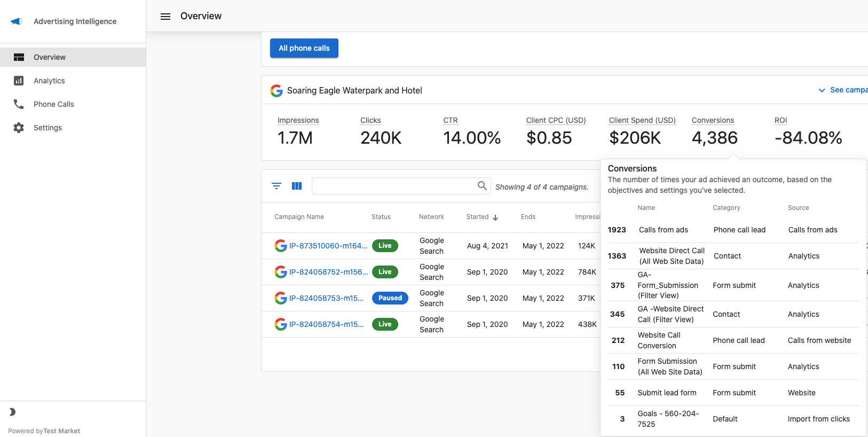Click the Ends column header
868x437 pixels.
[x=528, y=217]
